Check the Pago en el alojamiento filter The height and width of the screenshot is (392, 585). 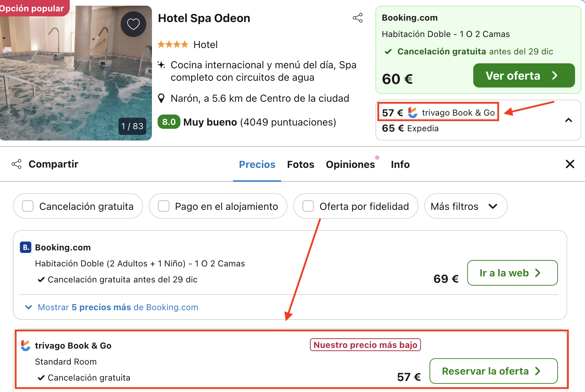click(163, 206)
